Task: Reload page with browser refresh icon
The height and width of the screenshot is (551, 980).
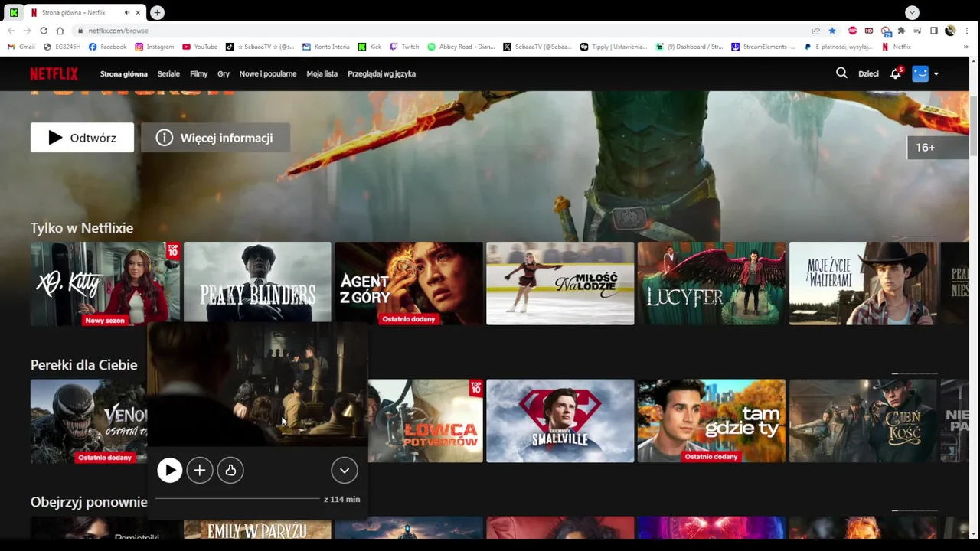Action: (x=44, y=31)
